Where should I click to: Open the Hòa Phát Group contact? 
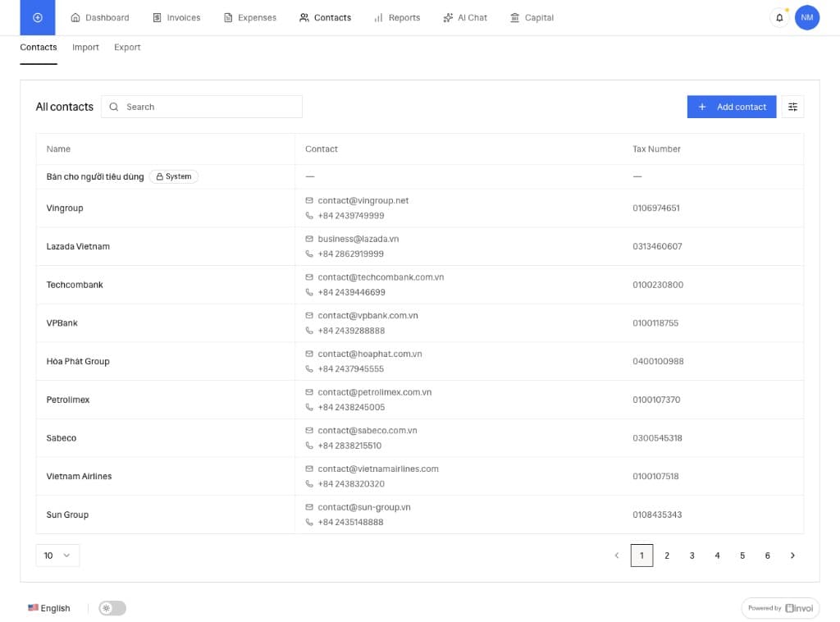click(x=420, y=361)
